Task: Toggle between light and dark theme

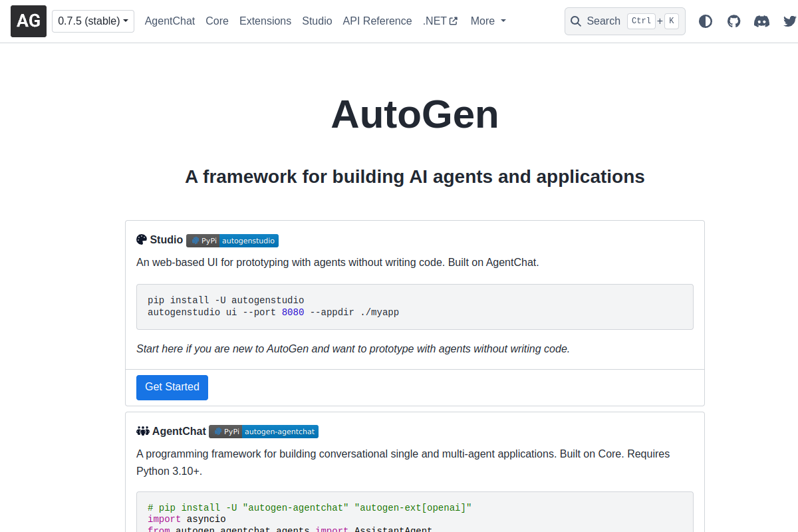Action: pos(705,21)
